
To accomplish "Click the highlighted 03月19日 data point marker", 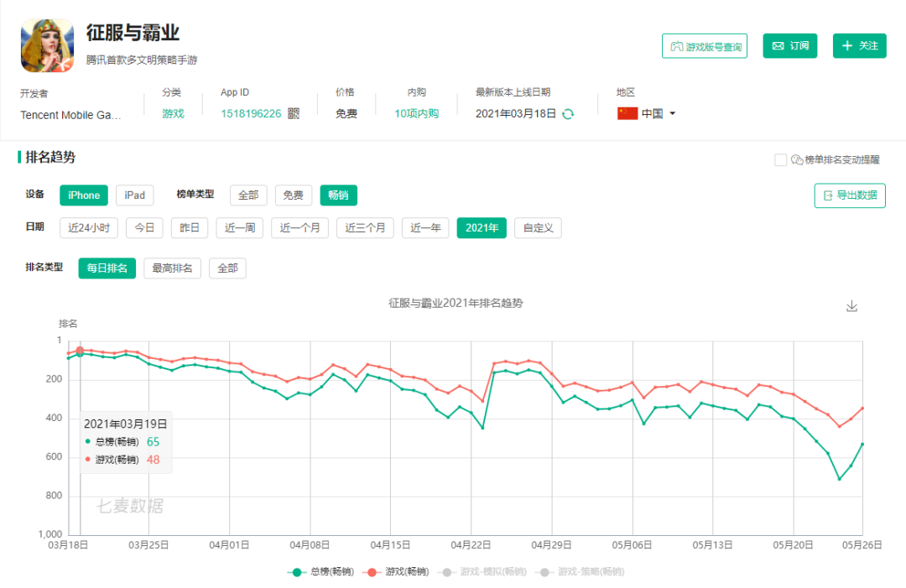I will point(80,351).
